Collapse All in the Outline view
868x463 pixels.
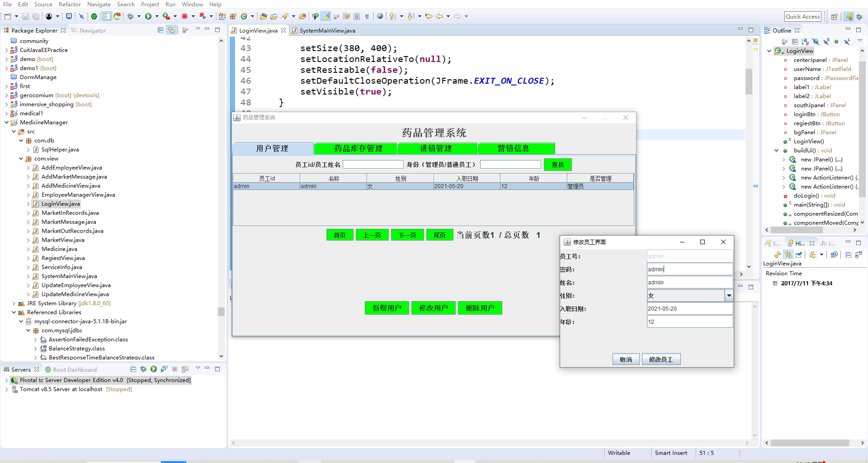click(x=795, y=42)
